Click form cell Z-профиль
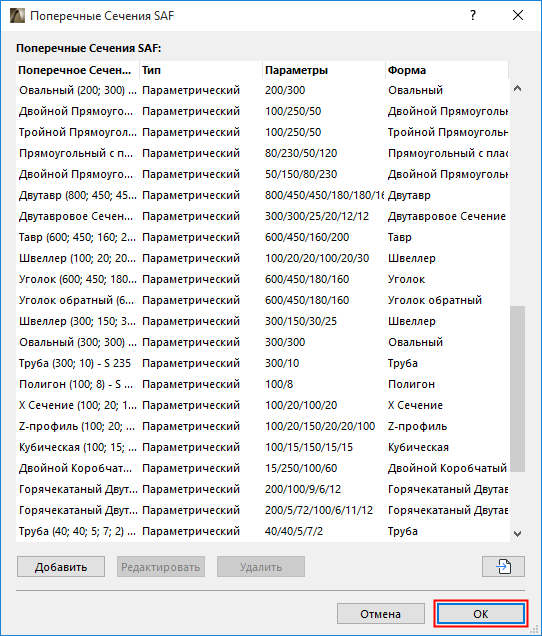 [x=417, y=426]
